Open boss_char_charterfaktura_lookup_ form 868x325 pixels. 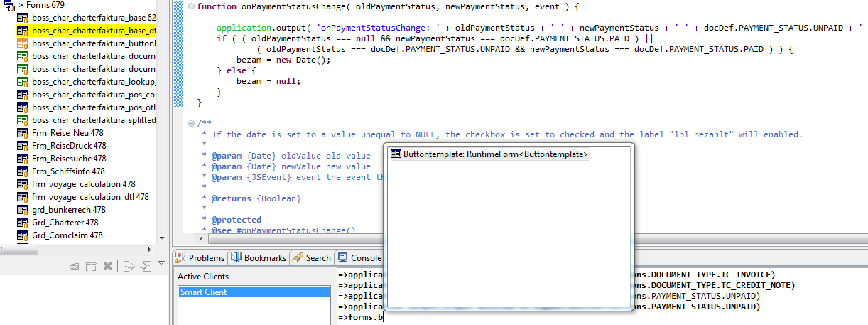click(94, 82)
